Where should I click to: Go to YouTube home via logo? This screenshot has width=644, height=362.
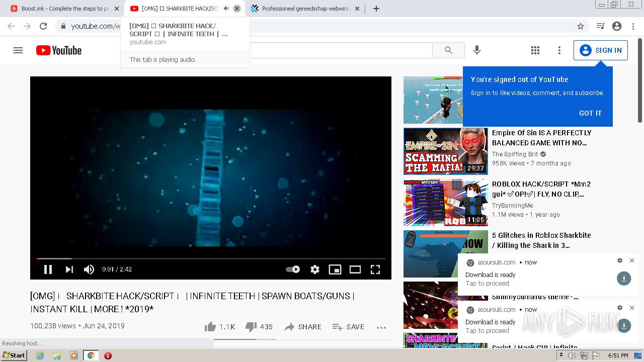click(x=59, y=50)
